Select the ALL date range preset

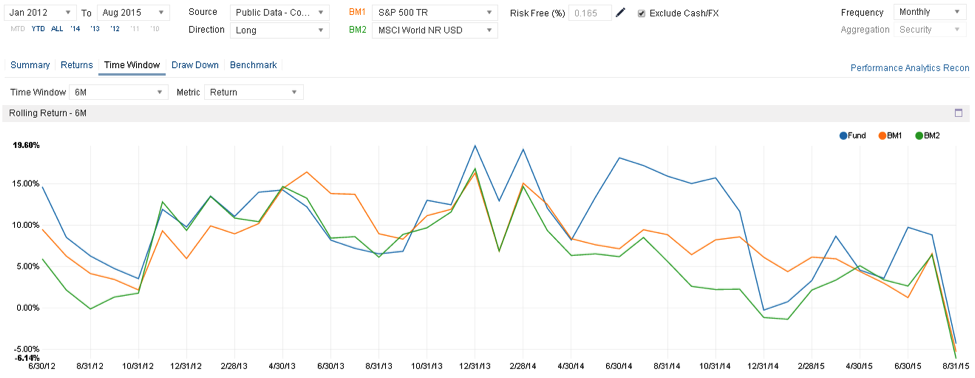[57, 29]
